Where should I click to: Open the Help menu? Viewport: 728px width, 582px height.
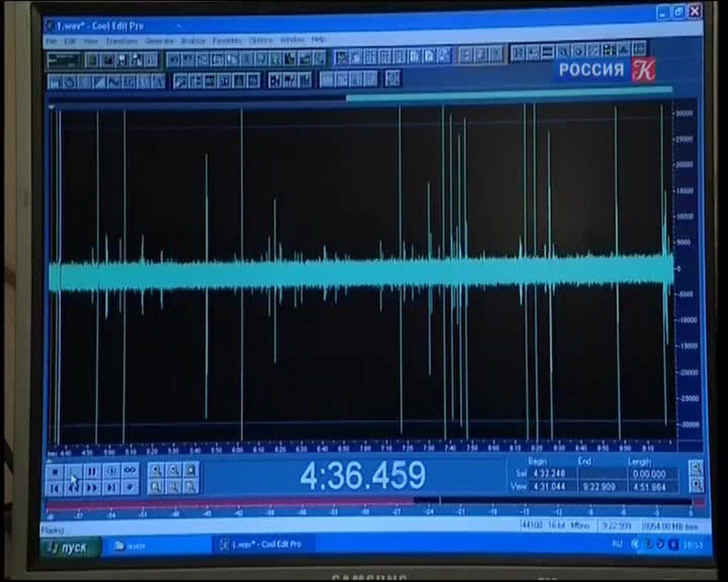[318, 40]
